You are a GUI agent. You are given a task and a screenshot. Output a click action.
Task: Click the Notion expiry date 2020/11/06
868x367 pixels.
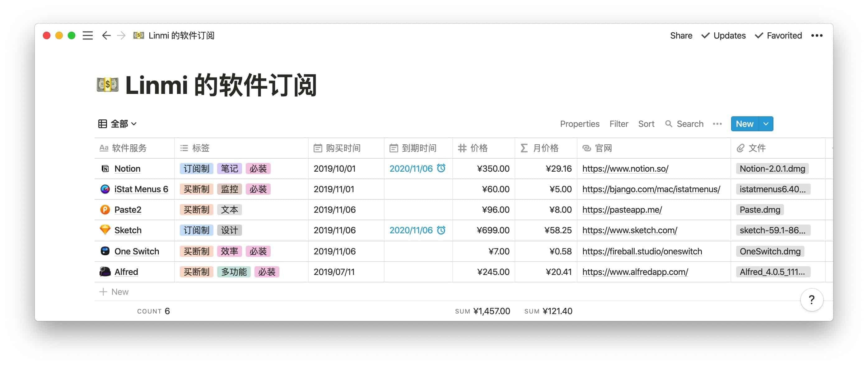pyautogui.click(x=411, y=169)
